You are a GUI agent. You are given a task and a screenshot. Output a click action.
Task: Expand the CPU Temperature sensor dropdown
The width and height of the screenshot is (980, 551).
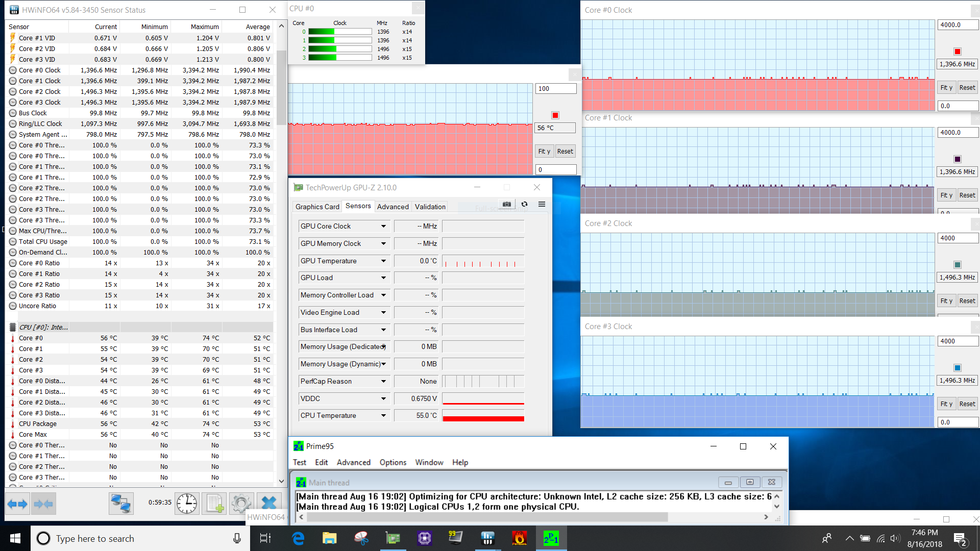(383, 415)
